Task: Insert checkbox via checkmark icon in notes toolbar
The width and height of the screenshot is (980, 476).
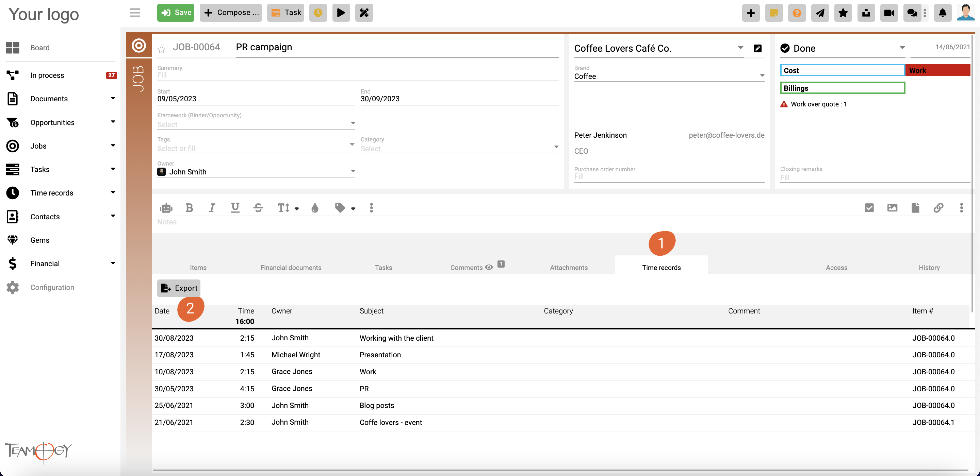Action: tap(869, 208)
